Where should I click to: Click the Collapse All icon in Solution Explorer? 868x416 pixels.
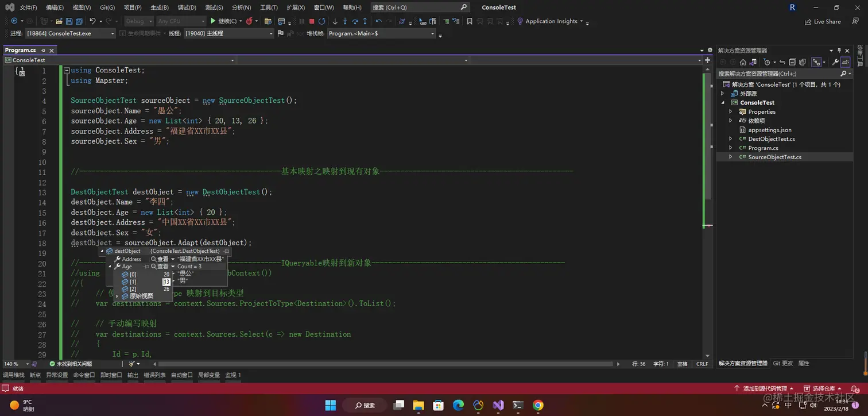pos(793,62)
